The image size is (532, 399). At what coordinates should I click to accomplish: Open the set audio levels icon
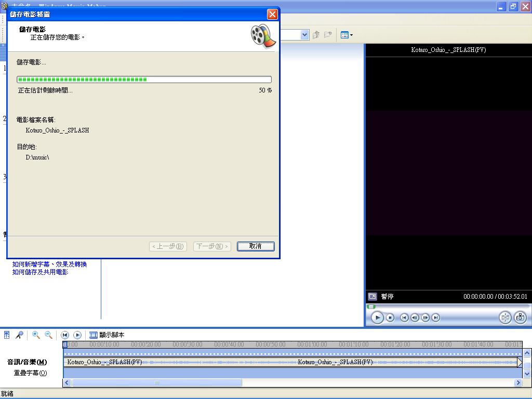[7, 335]
